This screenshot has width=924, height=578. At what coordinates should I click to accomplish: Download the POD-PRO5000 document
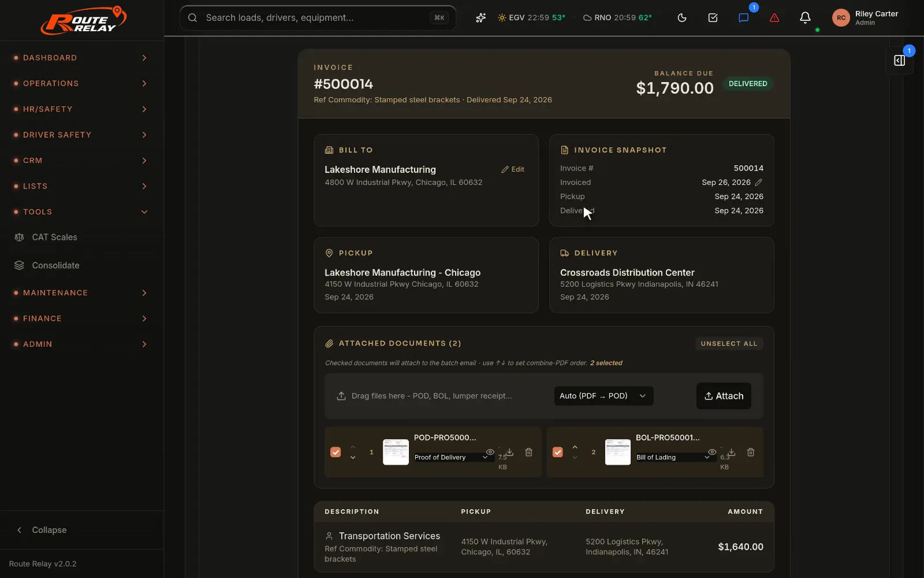pyautogui.click(x=509, y=452)
